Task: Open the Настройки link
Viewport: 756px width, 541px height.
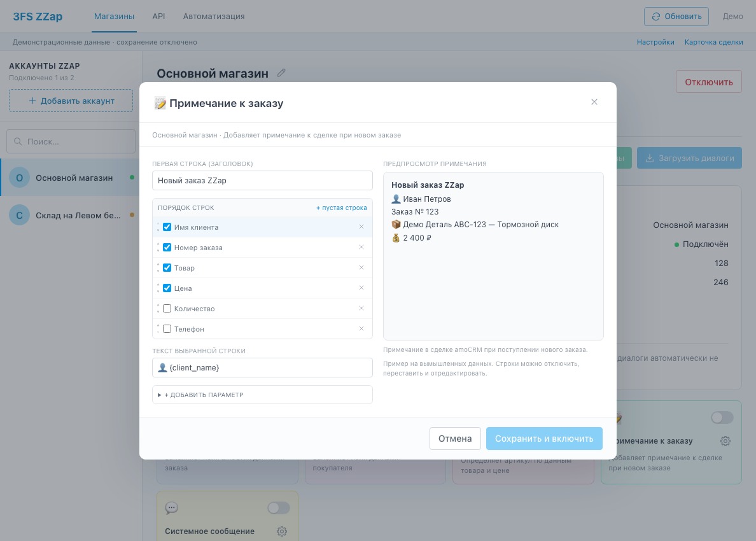Action: (x=655, y=42)
